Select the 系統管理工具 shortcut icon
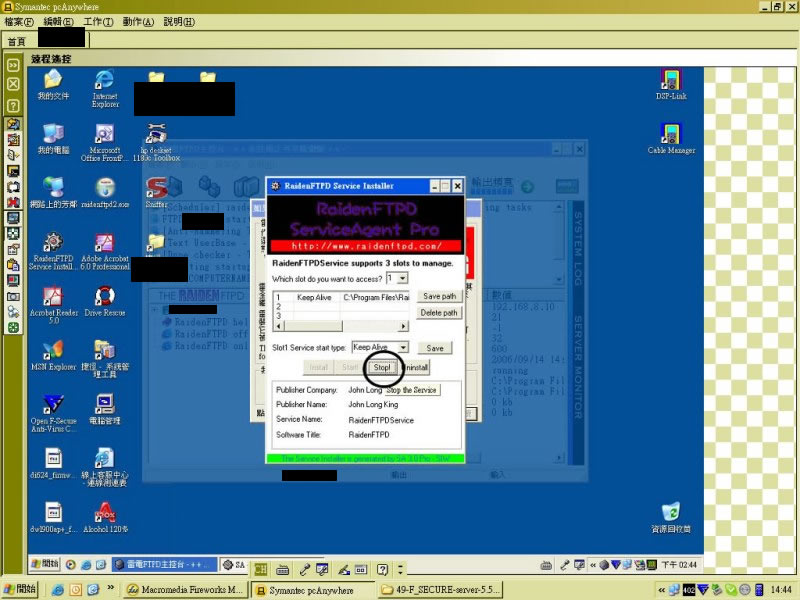Image resolution: width=800 pixels, height=600 pixels. (x=105, y=359)
